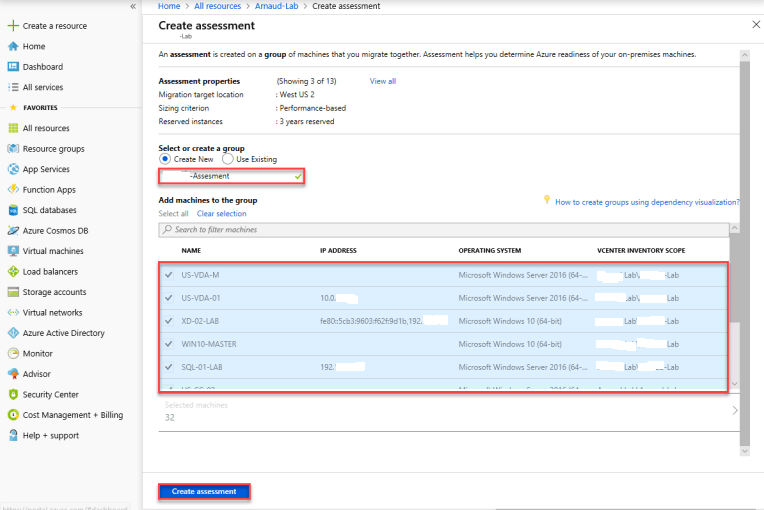Click '3 years reserved' value
Image resolution: width=764 pixels, height=510 pixels.
tap(307, 121)
